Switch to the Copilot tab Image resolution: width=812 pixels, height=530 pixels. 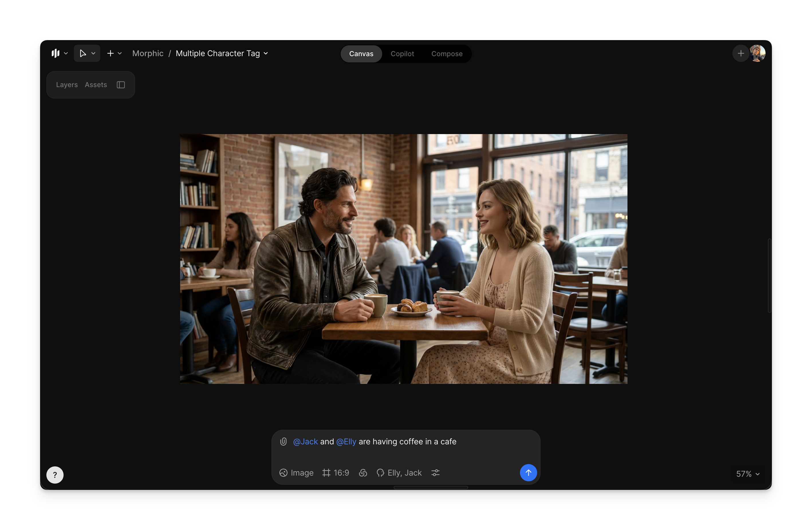tap(402, 54)
